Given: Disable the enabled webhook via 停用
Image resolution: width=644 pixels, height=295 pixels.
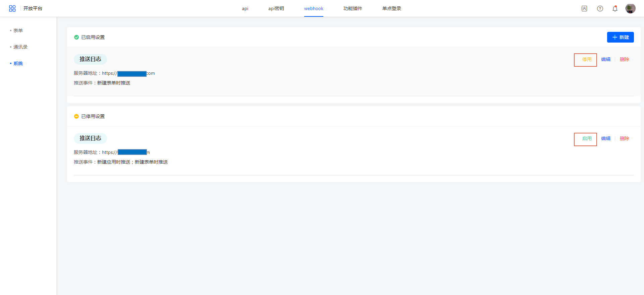Looking at the screenshot, I should point(586,60).
